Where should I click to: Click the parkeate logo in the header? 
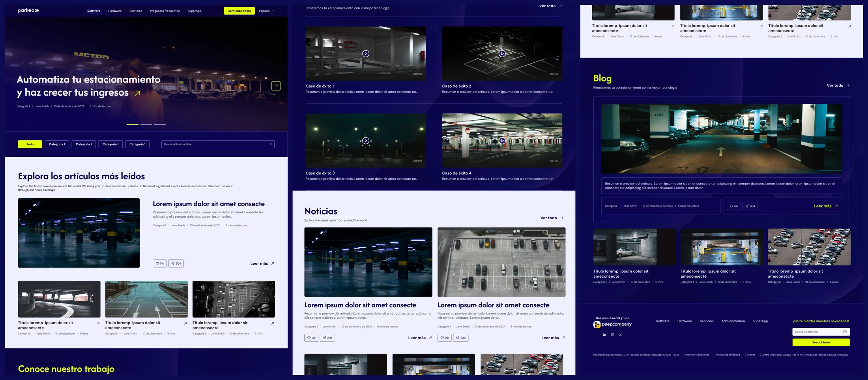[28, 11]
